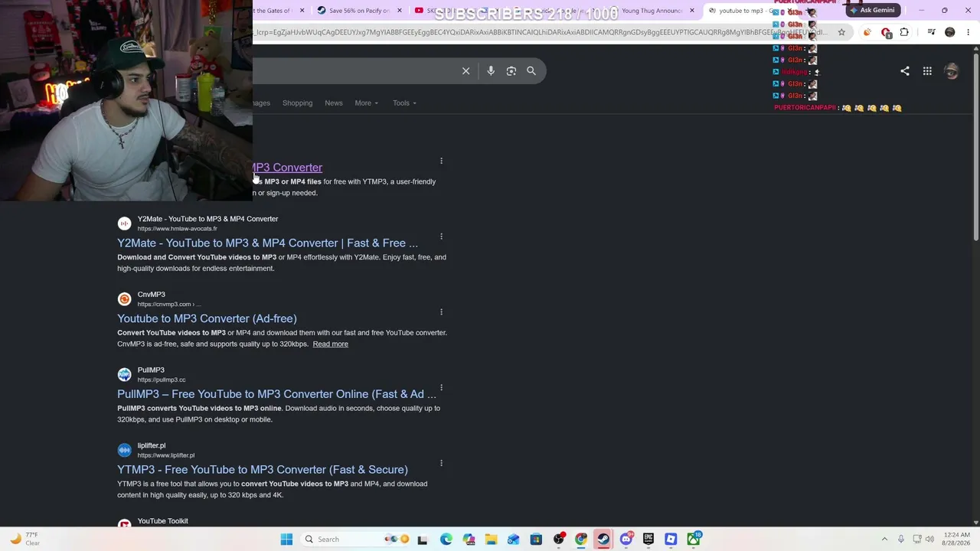Click the magnifier search button in the search box
980x551 pixels.
pyautogui.click(x=531, y=71)
